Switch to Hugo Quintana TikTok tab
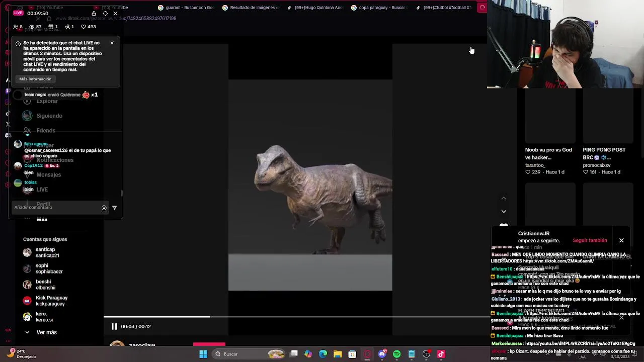Screen dimensions: 644x362 315,8
